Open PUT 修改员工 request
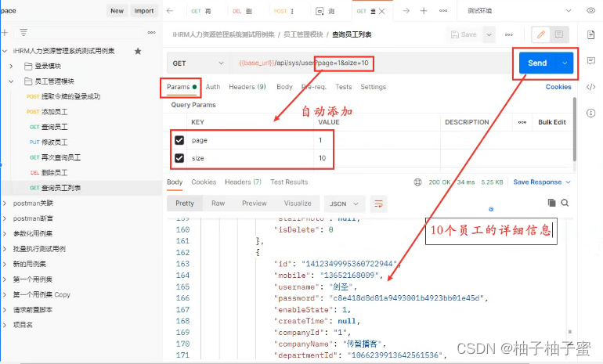 (x=49, y=142)
